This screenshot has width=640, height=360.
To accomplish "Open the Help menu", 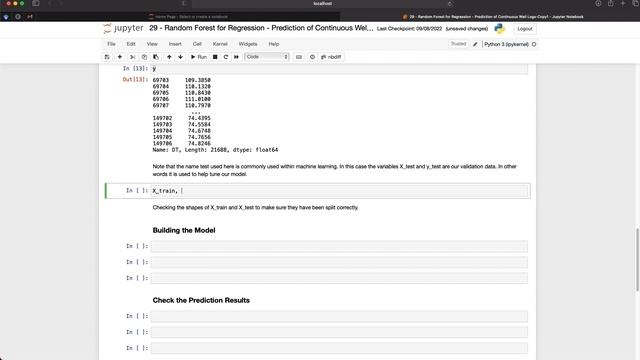I will 274,44.
